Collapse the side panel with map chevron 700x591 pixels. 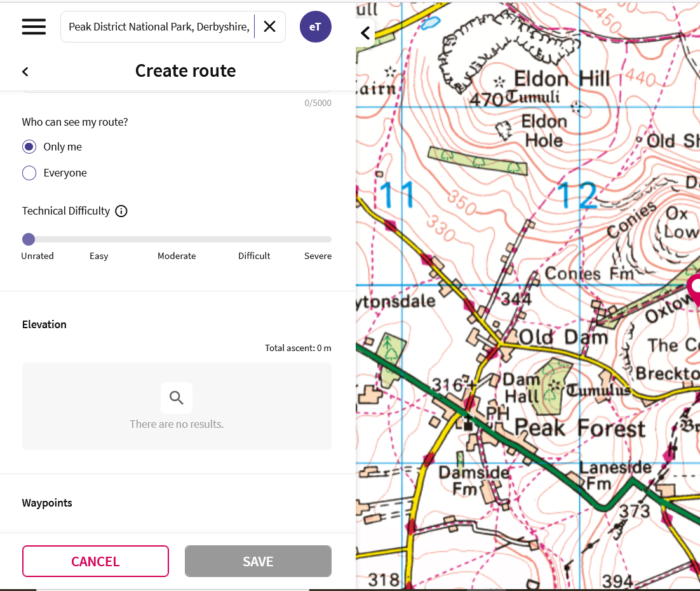(365, 33)
